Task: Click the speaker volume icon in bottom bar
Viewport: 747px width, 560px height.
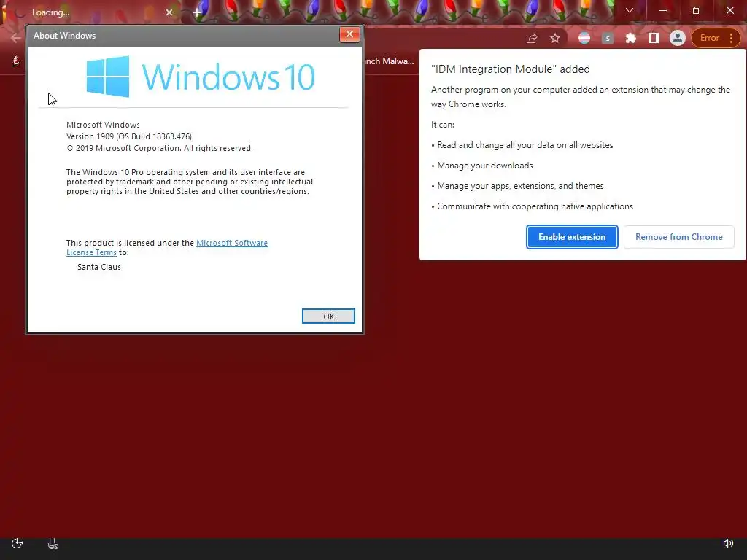Action: (x=728, y=543)
